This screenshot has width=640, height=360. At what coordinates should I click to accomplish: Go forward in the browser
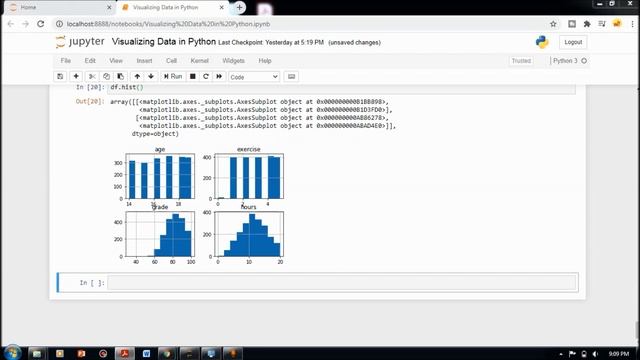[x=25, y=24]
